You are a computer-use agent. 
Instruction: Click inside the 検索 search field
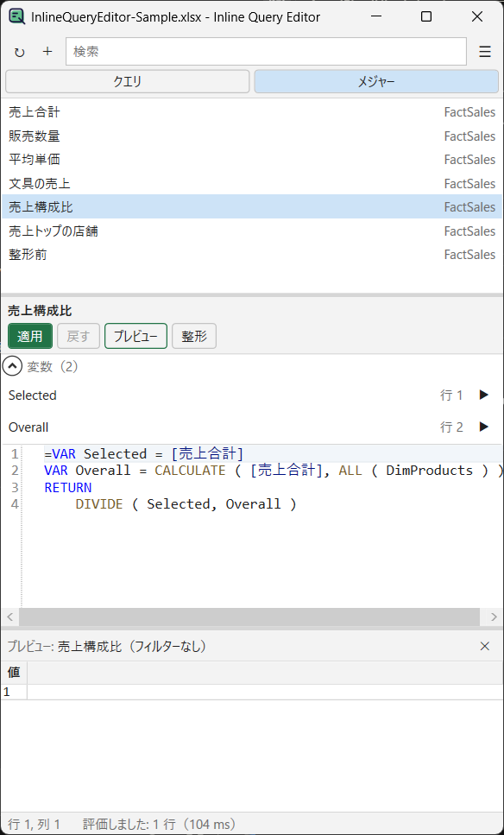(266, 52)
